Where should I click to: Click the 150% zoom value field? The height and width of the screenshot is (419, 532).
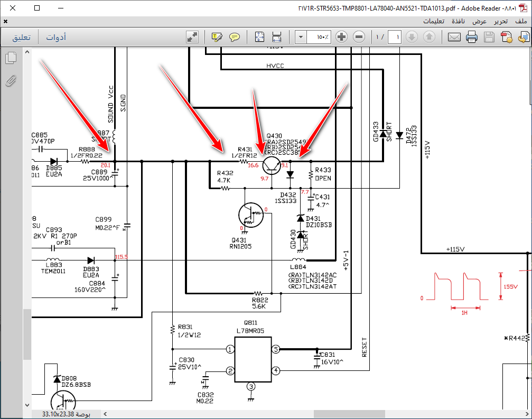tap(319, 37)
